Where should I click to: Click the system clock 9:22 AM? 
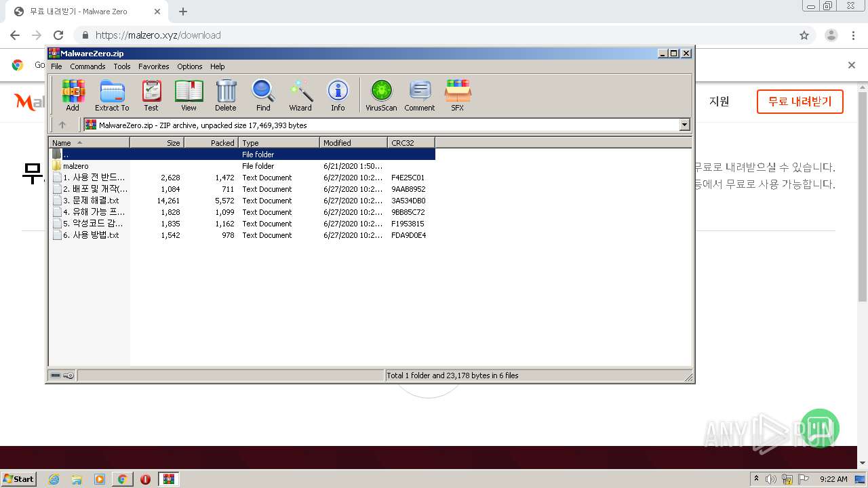click(x=833, y=479)
